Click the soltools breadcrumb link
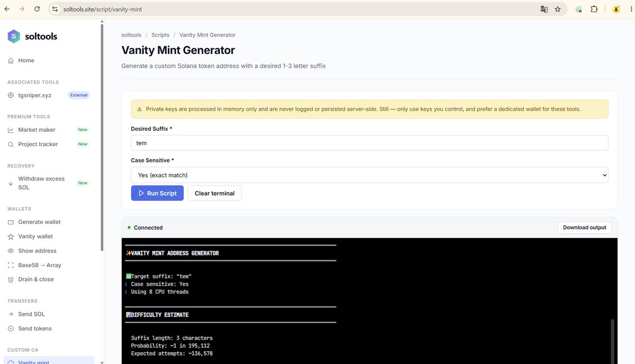The image size is (635, 364). [131, 35]
